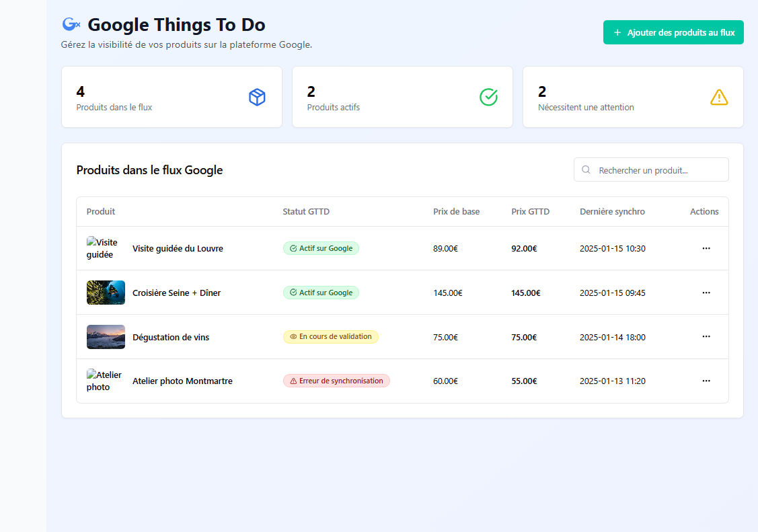758x532 pixels.
Task: Open actions menu for Visite guidée du Louvre
Action: [706, 248]
